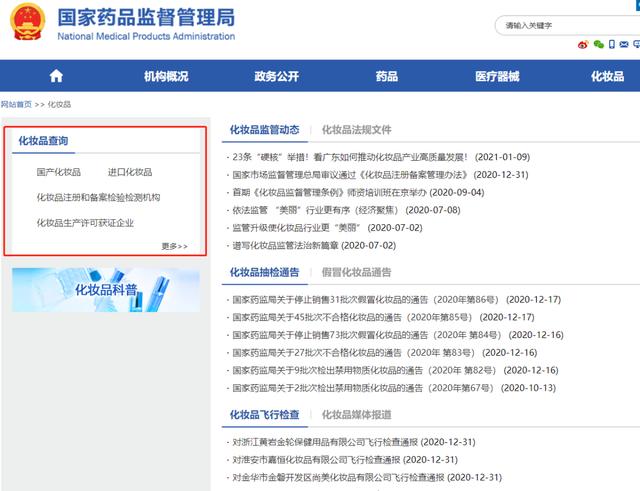Switch to 化妆品飞行检查 tab
This screenshot has height=491, width=640.
coord(264,415)
